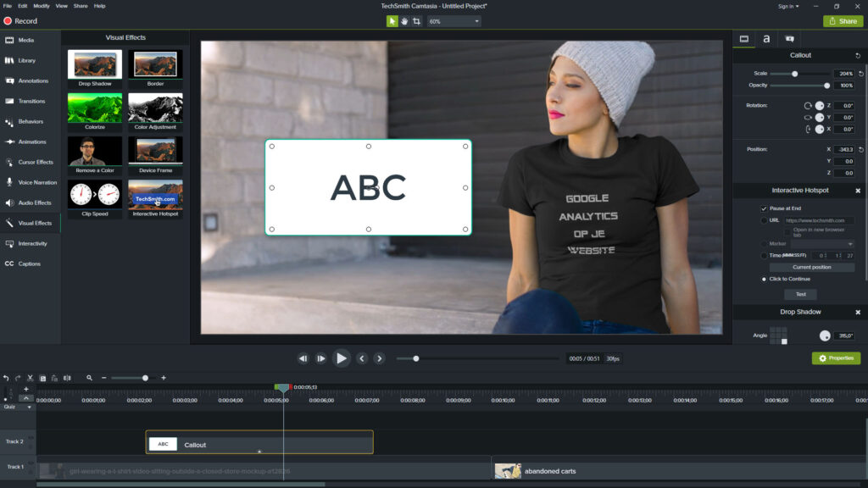
Task: Select the Time radio option
Action: point(764,256)
